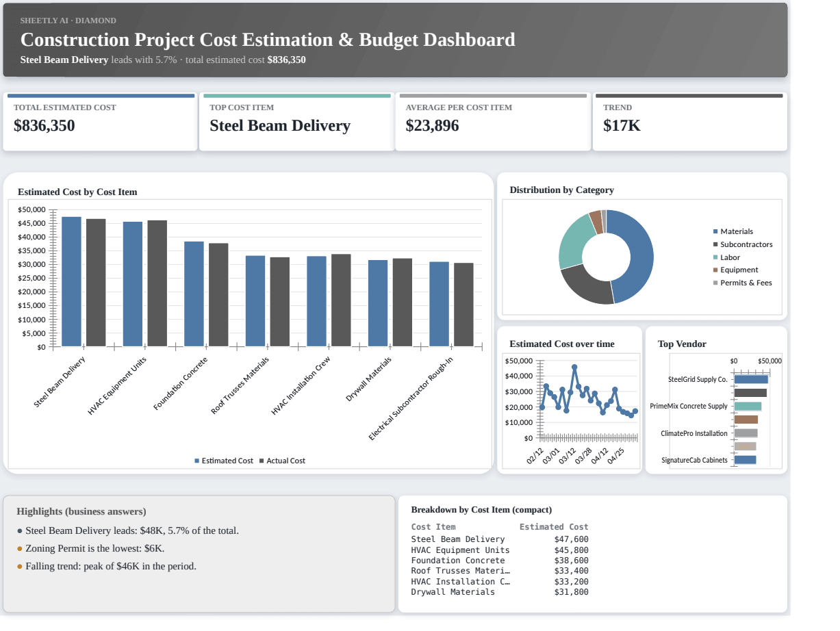Click the $31,800 table value
Viewport: 840px width, 631px height.
[x=572, y=592]
